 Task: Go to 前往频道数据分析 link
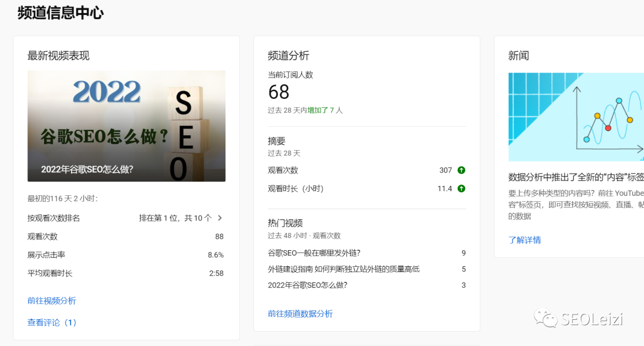click(300, 314)
